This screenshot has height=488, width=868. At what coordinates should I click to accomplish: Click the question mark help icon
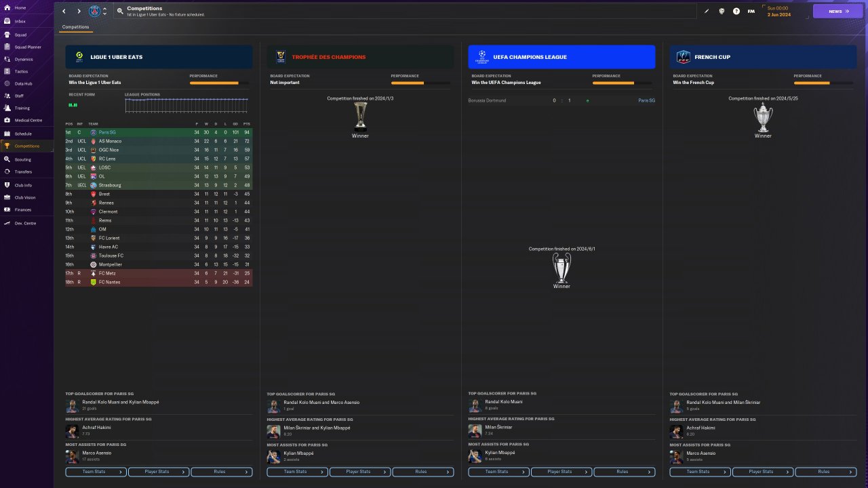point(736,12)
